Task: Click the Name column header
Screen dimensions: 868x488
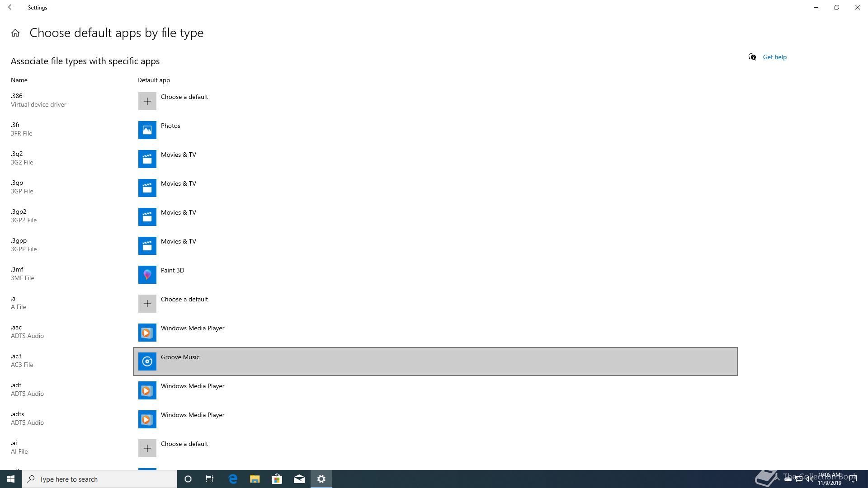Action: click(x=19, y=80)
